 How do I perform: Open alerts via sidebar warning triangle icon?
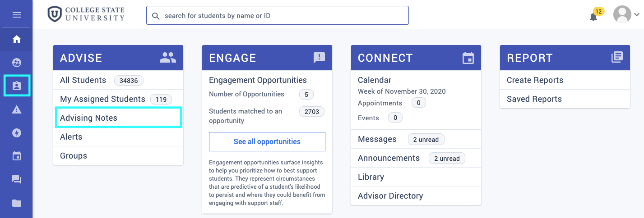[x=17, y=109]
